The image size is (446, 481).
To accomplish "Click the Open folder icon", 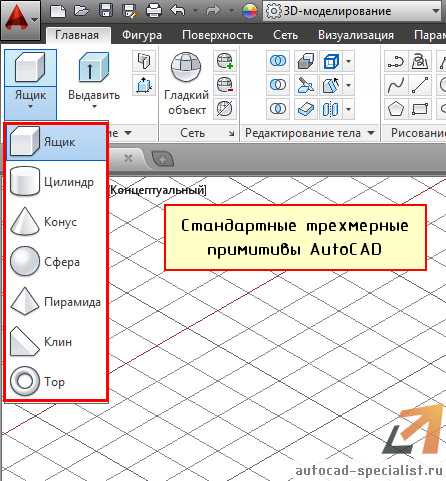I will coord(81,10).
